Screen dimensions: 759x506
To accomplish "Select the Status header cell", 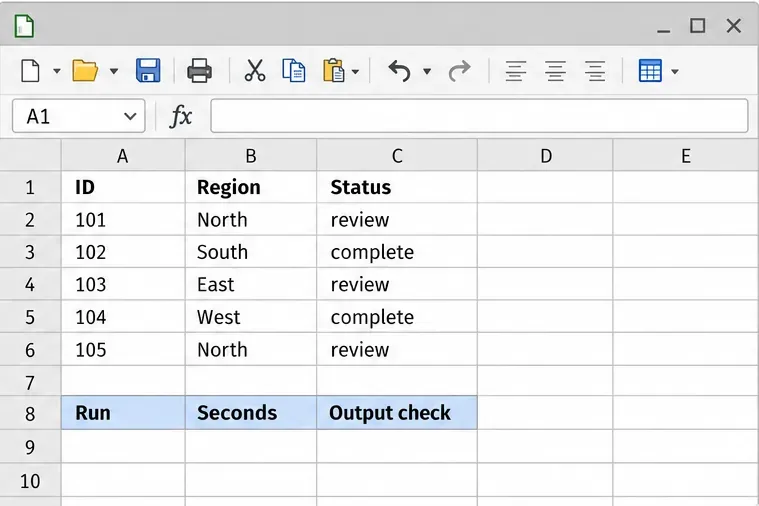I will click(397, 187).
